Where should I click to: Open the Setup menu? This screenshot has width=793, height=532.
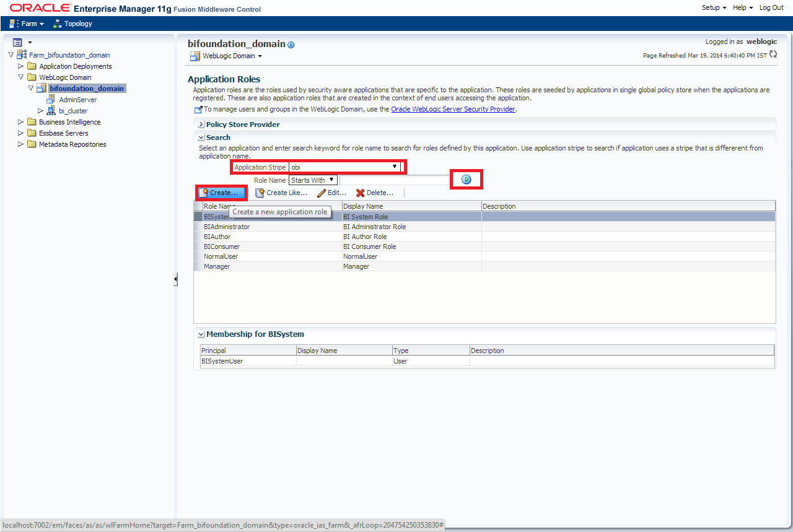click(x=714, y=7)
